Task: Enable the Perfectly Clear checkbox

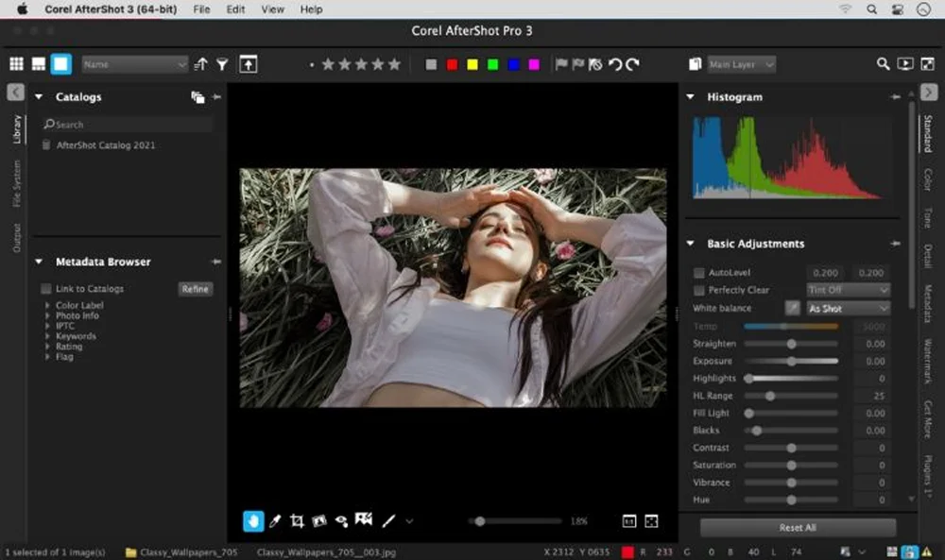Action: pyautogui.click(x=699, y=290)
